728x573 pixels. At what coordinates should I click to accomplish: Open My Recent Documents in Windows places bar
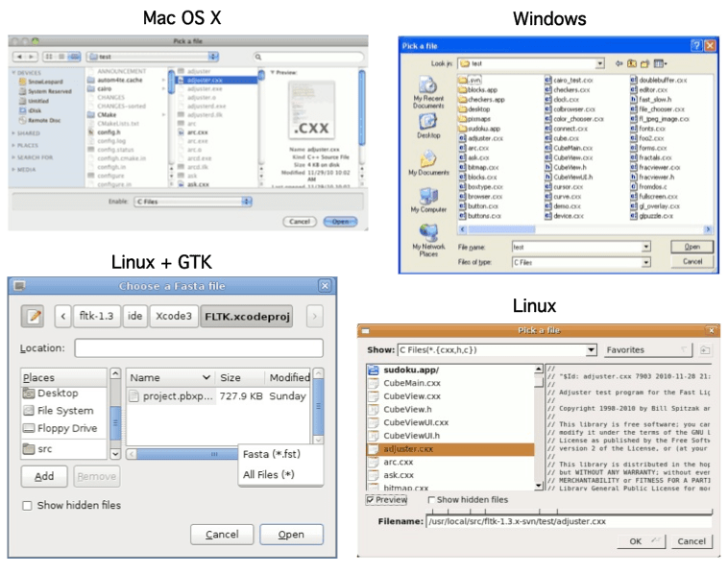[428, 92]
